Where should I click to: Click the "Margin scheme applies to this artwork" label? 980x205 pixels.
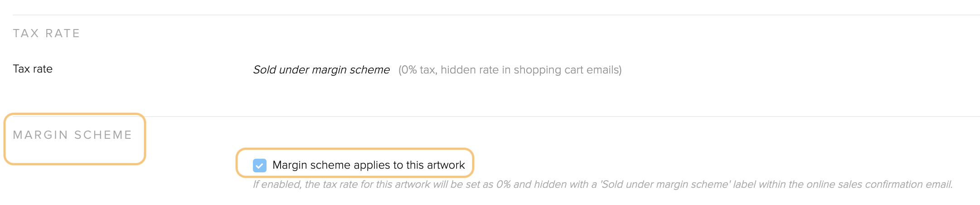(369, 165)
